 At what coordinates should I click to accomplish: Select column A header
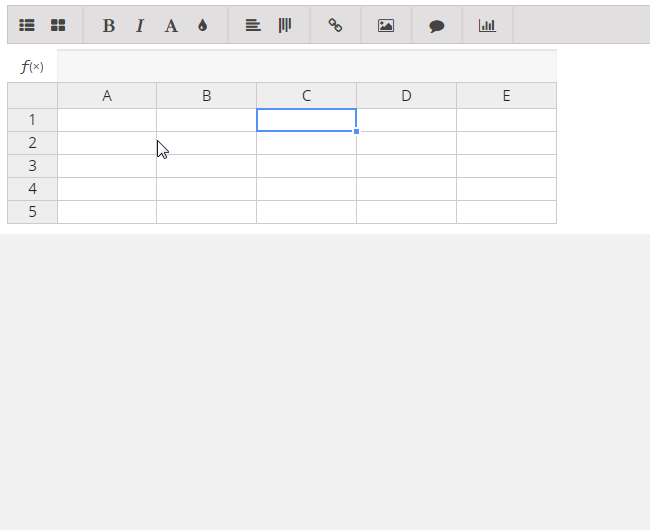107,96
